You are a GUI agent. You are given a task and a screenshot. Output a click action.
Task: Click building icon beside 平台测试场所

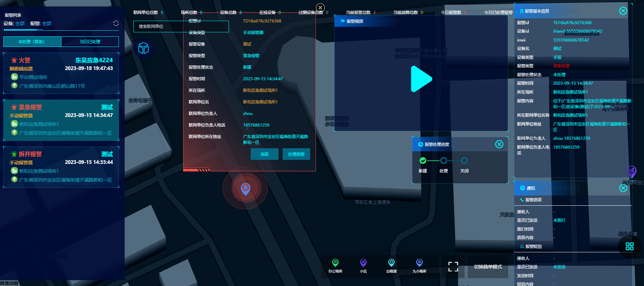pos(14,77)
